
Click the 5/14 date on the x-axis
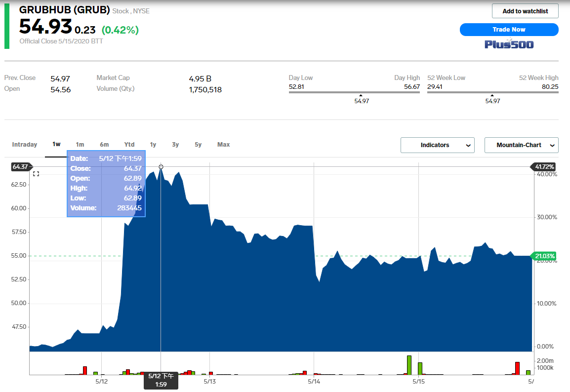(314, 382)
